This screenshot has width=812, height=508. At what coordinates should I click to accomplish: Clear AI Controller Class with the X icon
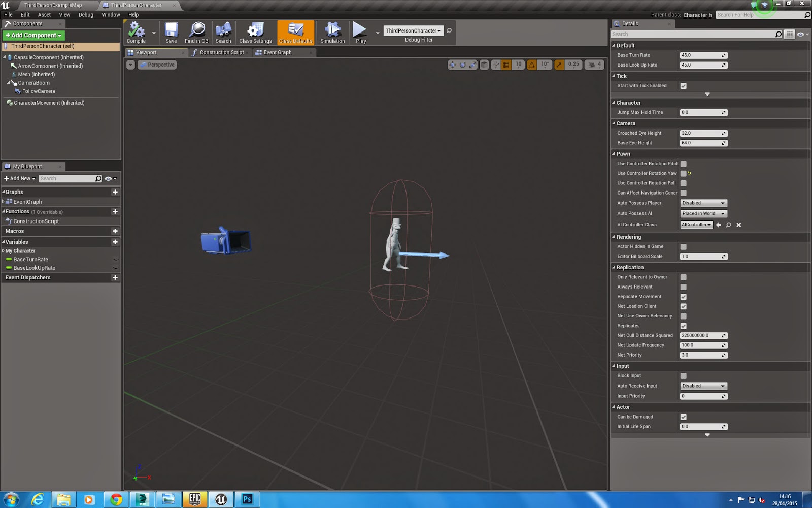point(739,225)
